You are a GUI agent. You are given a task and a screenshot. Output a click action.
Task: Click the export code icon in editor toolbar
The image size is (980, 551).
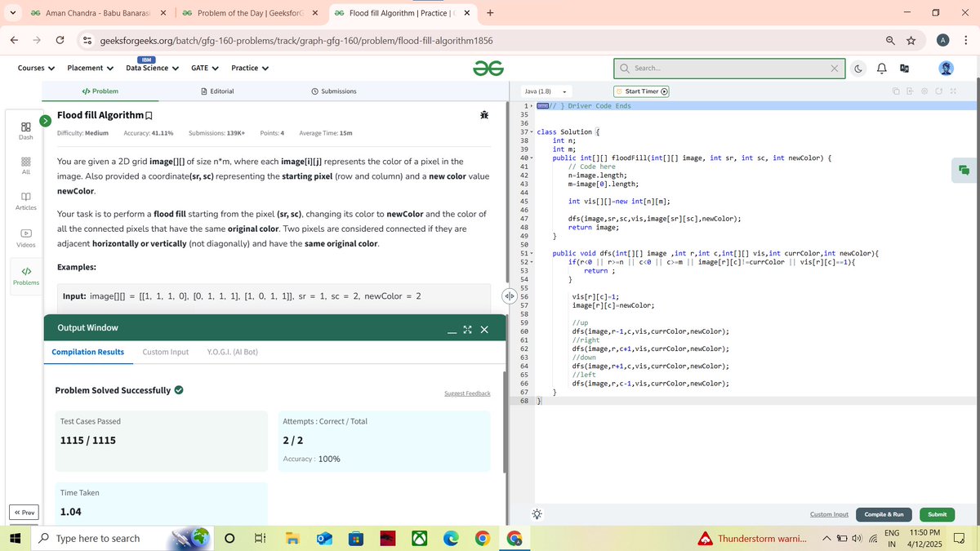[x=910, y=91]
